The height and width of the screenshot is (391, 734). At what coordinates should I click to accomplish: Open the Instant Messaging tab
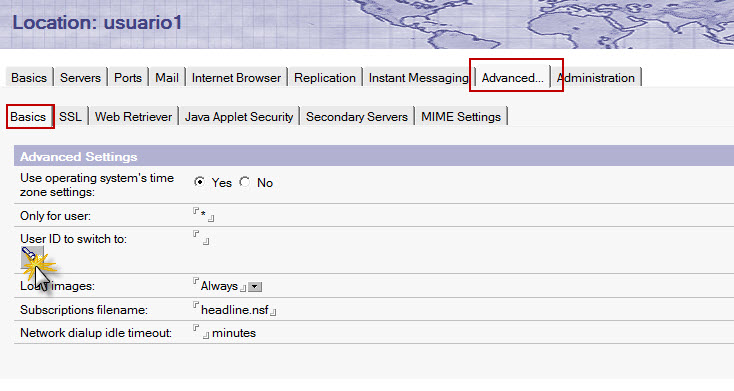coord(418,78)
